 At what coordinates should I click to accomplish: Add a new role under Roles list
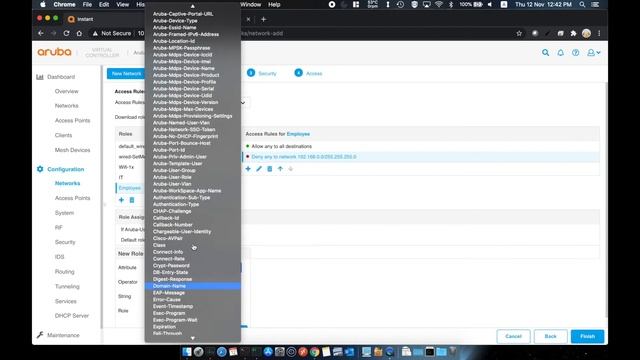coord(121,200)
